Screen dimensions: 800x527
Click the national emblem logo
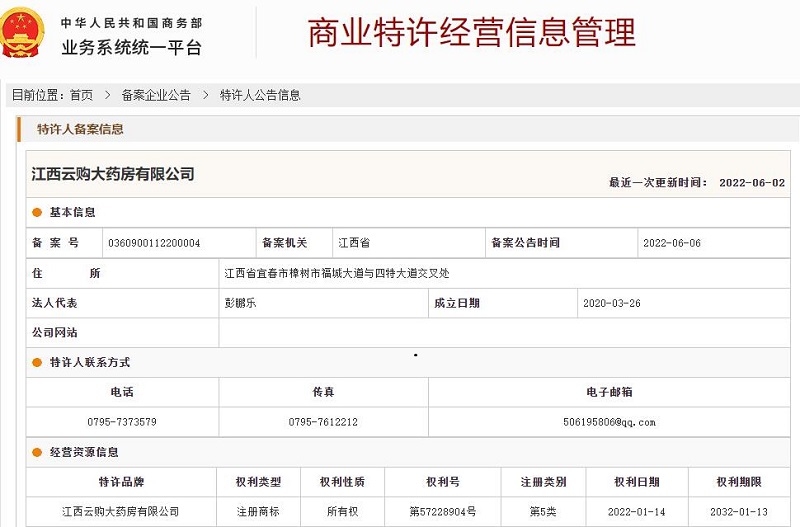point(21,33)
